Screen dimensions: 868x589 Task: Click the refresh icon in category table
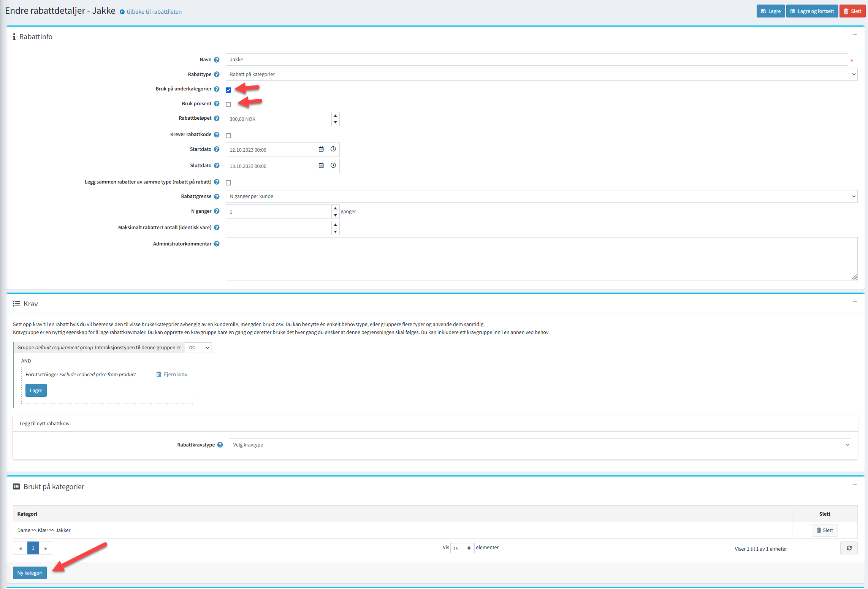pos(849,548)
